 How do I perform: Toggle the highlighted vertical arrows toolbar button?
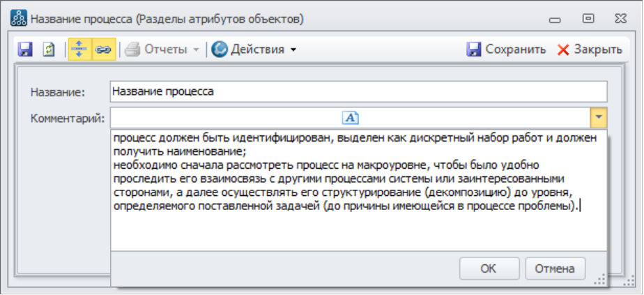pos(79,50)
